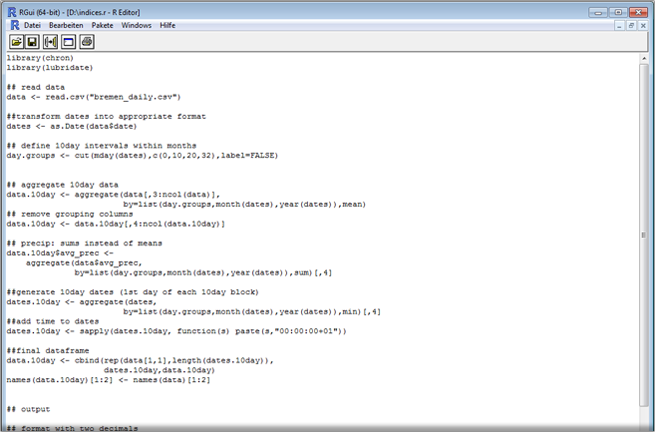Viewport: 655px width, 432px height.
Task: Click the line ending with ',mean)'
Action: click(x=244, y=204)
